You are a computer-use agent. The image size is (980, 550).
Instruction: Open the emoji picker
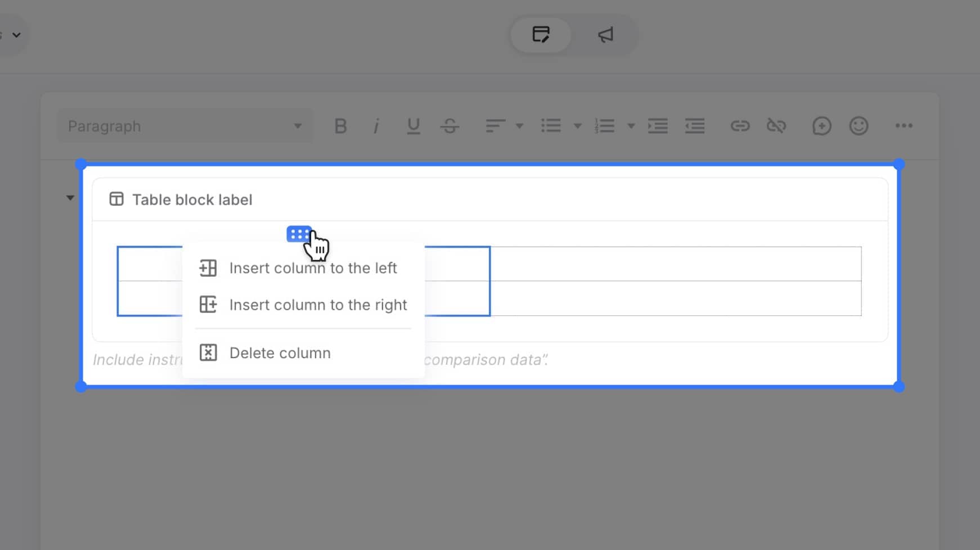tap(858, 126)
